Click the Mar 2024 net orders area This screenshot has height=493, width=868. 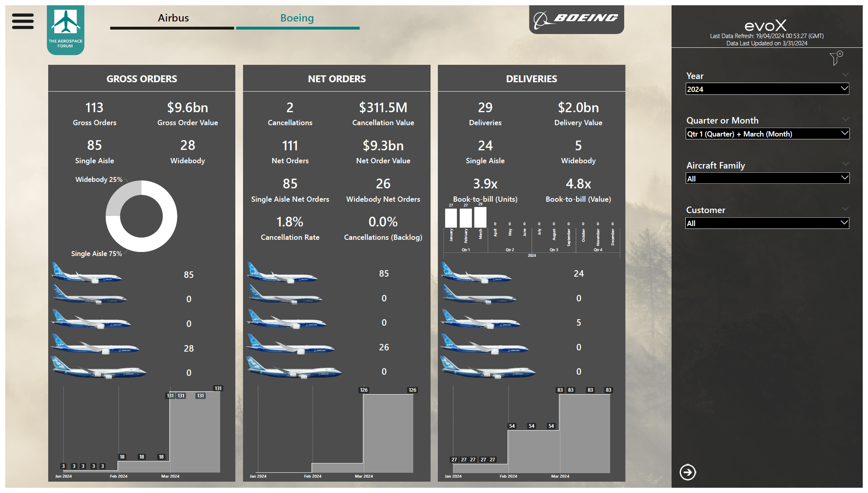click(388, 433)
